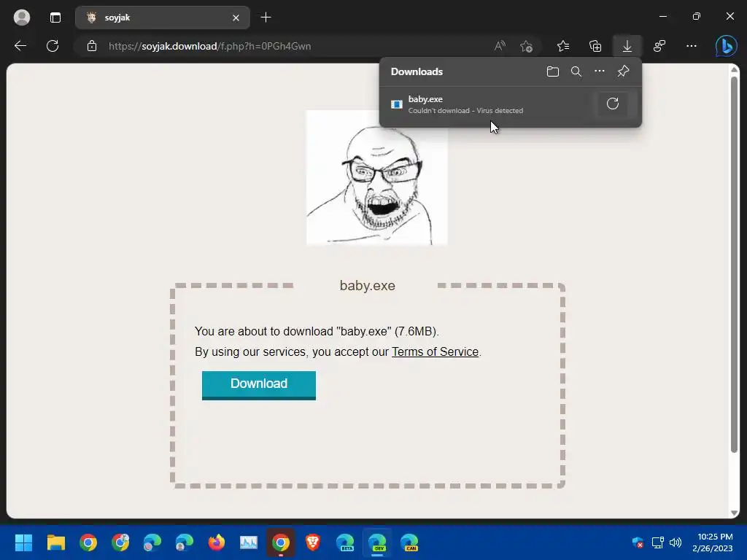Open More options in Downloads panel

(x=600, y=71)
